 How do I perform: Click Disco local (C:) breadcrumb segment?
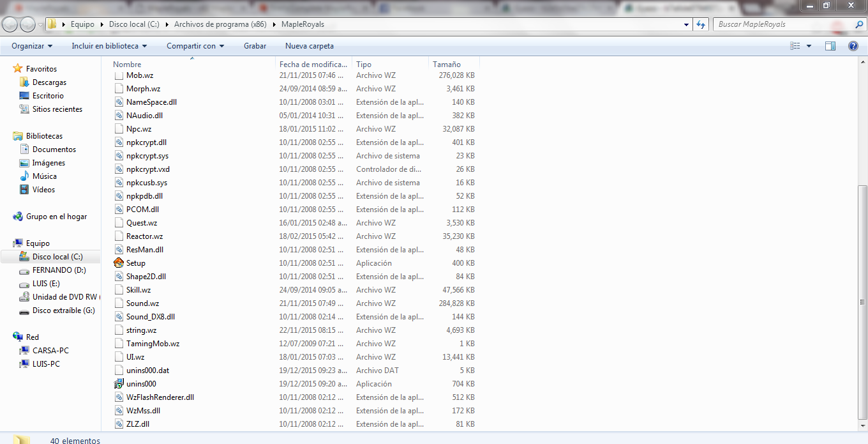point(134,24)
